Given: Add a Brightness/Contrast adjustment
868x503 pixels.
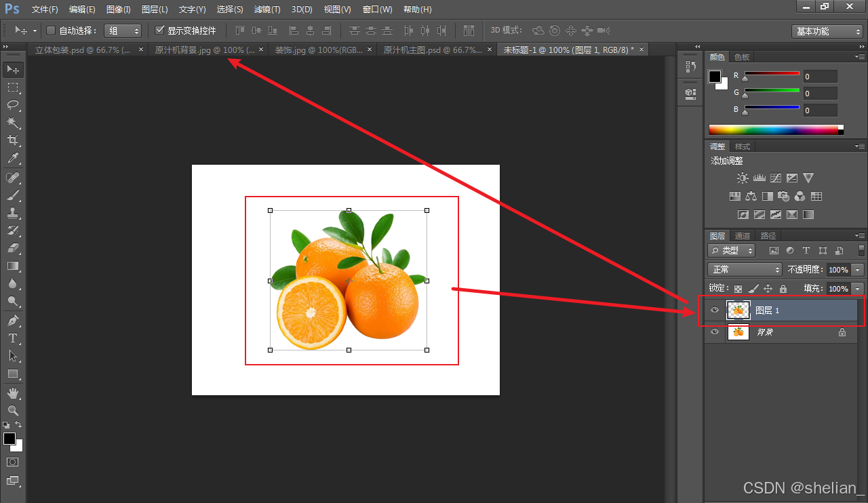Looking at the screenshot, I should click(x=743, y=178).
